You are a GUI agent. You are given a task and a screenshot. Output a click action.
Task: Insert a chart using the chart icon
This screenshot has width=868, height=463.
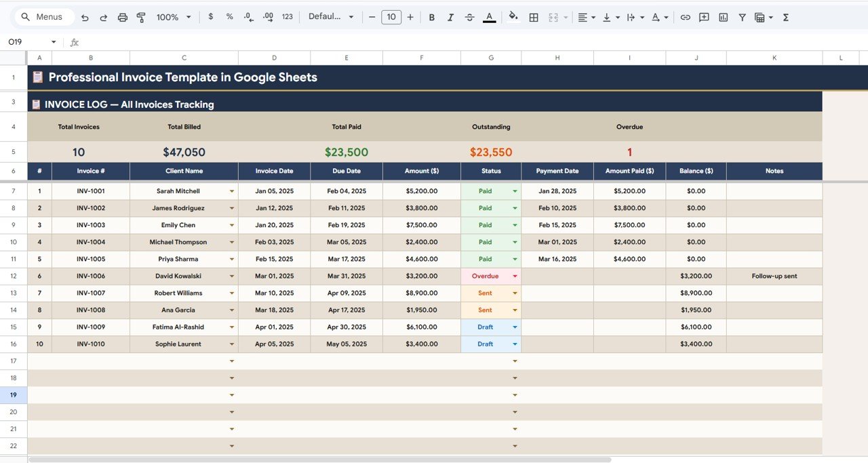tap(722, 17)
